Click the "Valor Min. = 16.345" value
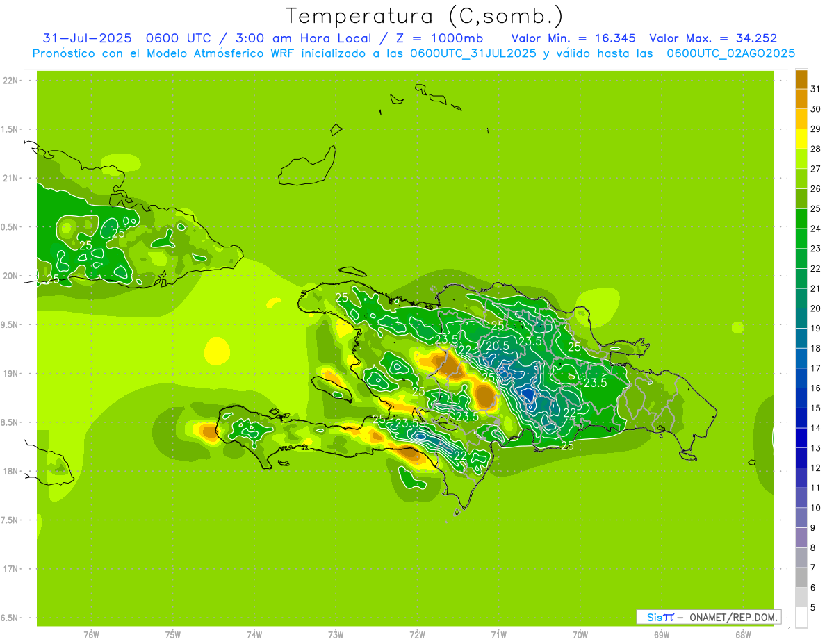Screen dimensions: 834x644 (x=573, y=38)
